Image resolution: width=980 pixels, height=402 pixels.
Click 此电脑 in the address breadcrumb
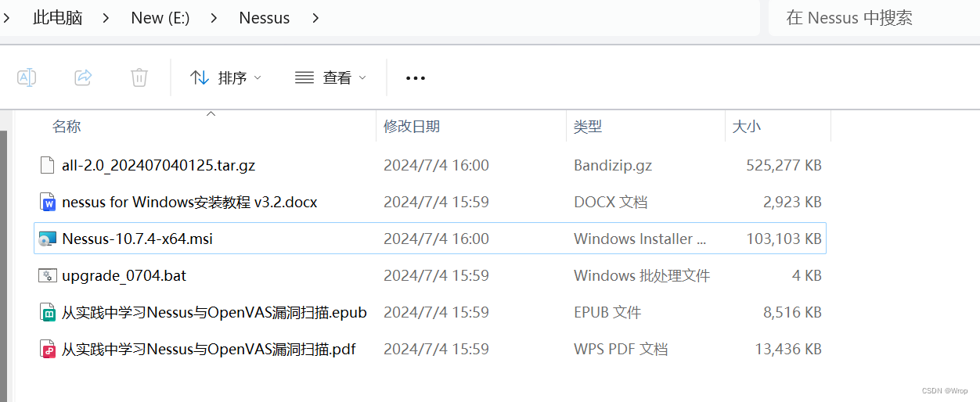[x=58, y=18]
